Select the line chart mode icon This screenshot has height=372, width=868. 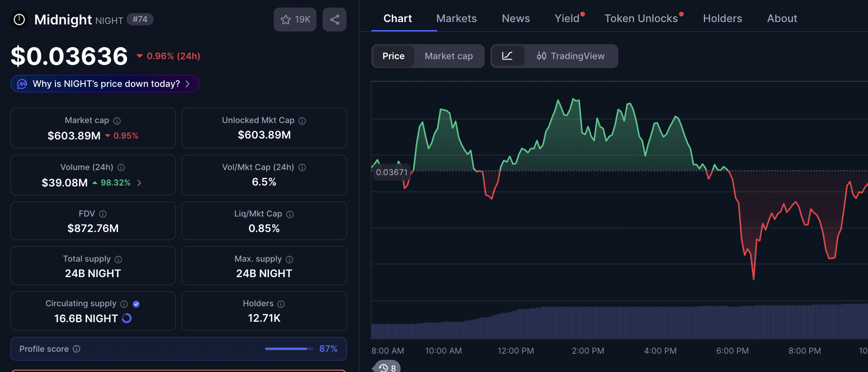[507, 56]
